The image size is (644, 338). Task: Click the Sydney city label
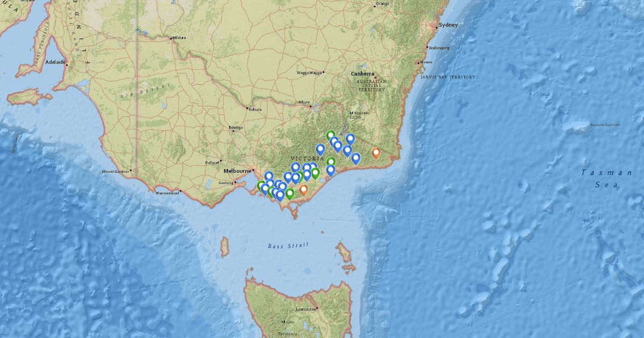point(448,25)
